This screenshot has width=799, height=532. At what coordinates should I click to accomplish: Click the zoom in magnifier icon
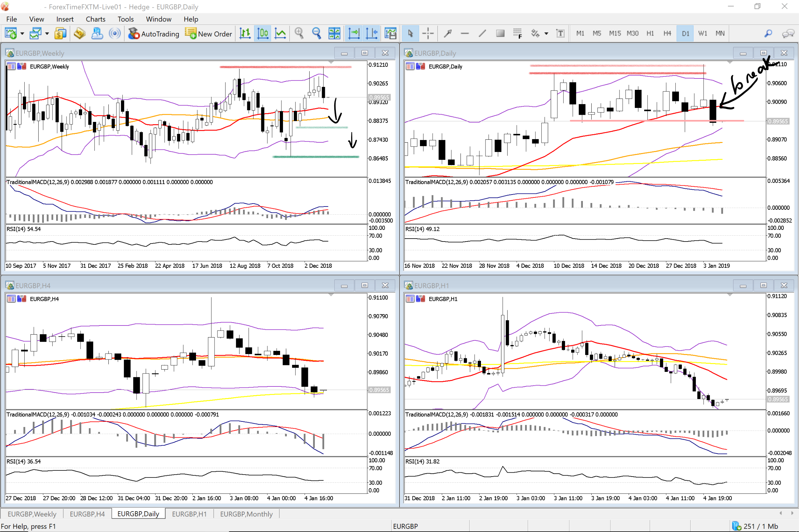click(299, 33)
